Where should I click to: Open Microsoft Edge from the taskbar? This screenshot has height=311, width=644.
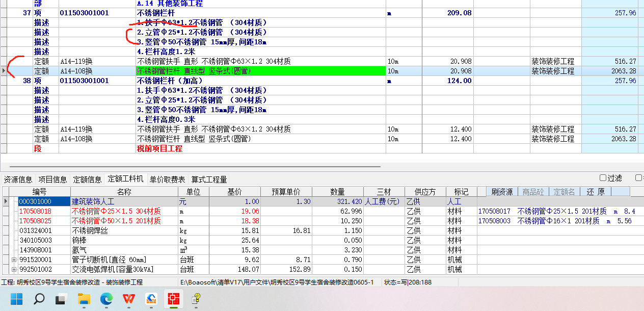[106, 299]
